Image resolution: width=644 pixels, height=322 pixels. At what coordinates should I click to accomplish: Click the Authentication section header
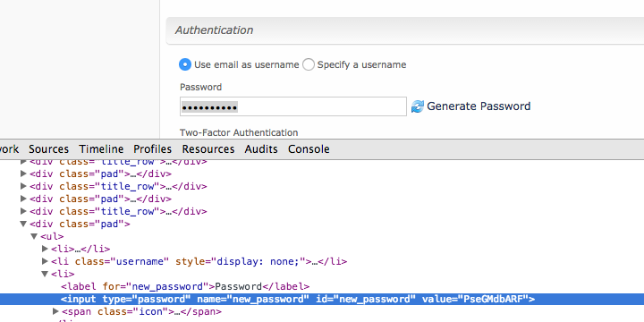pos(404,30)
